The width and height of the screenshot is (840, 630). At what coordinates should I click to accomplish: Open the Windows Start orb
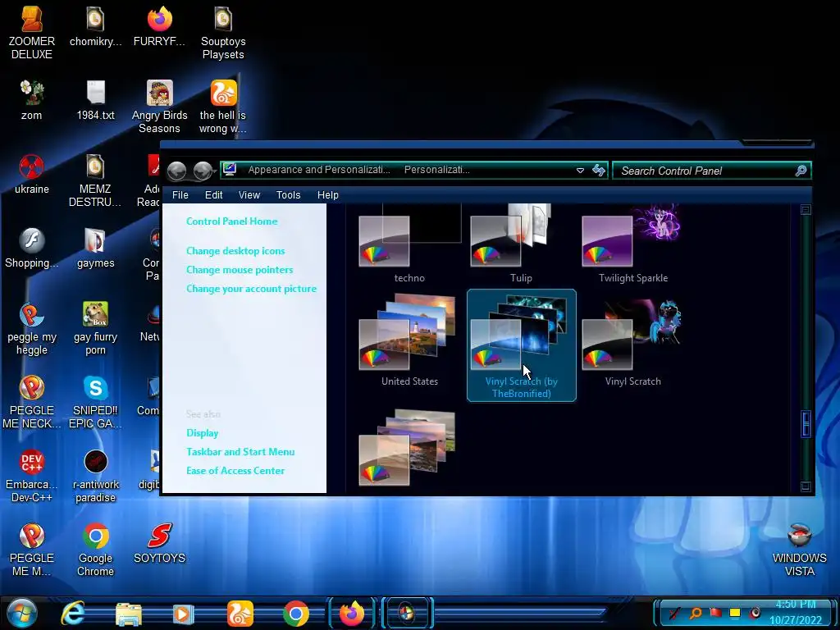(x=22, y=614)
